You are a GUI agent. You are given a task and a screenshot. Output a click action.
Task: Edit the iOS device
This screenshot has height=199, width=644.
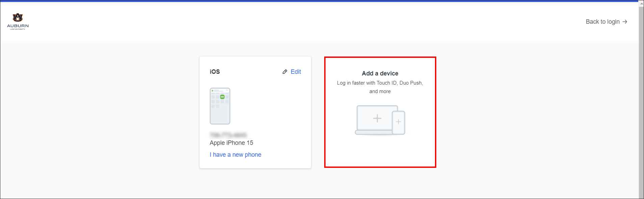pyautogui.click(x=295, y=72)
